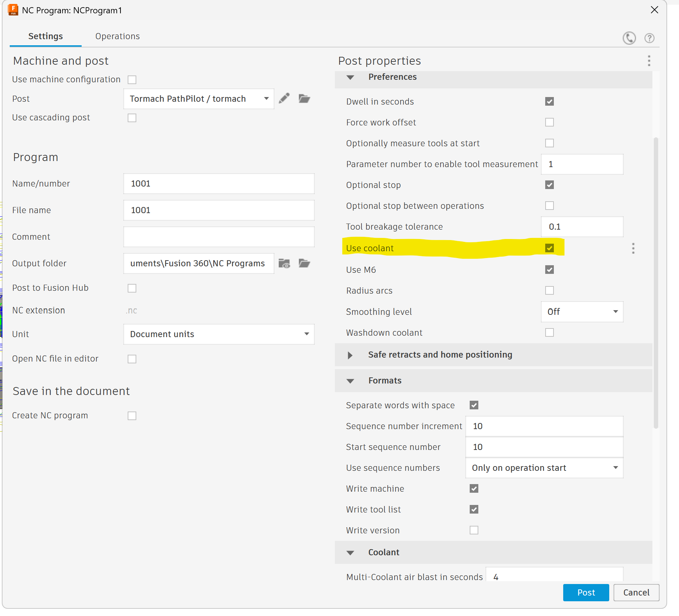The width and height of the screenshot is (679, 616).
Task: Check Open NC file in editor
Action: click(x=132, y=359)
